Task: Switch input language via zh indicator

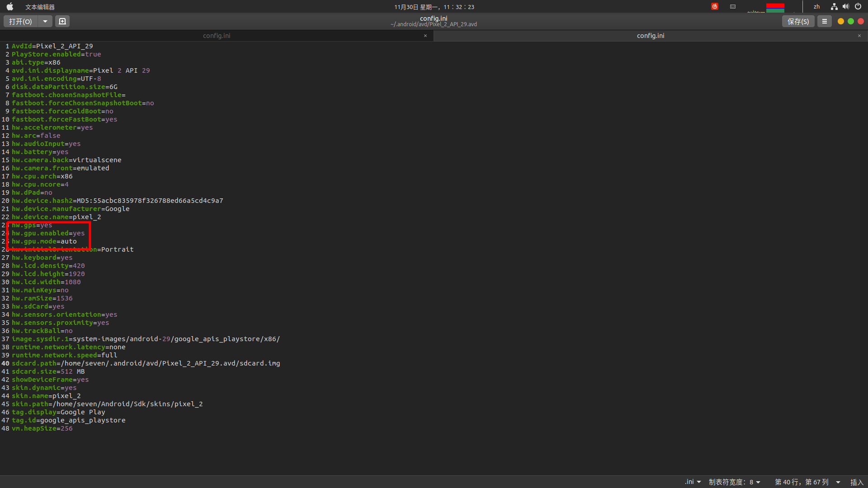Action: coord(816,7)
